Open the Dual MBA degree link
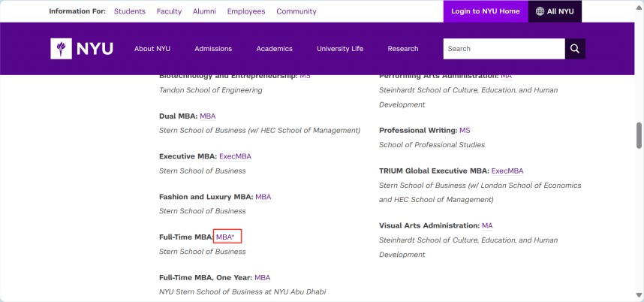The height and width of the screenshot is (302, 644). point(207,116)
